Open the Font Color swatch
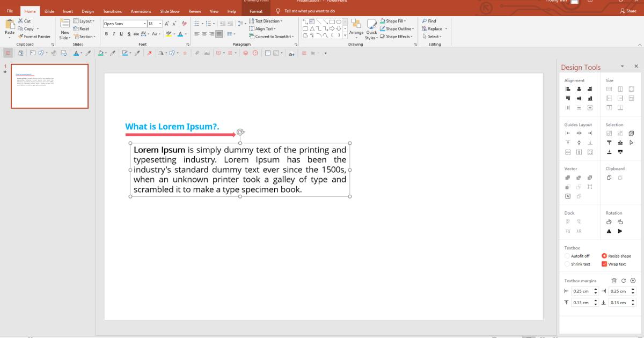644x338 pixels. click(180, 34)
